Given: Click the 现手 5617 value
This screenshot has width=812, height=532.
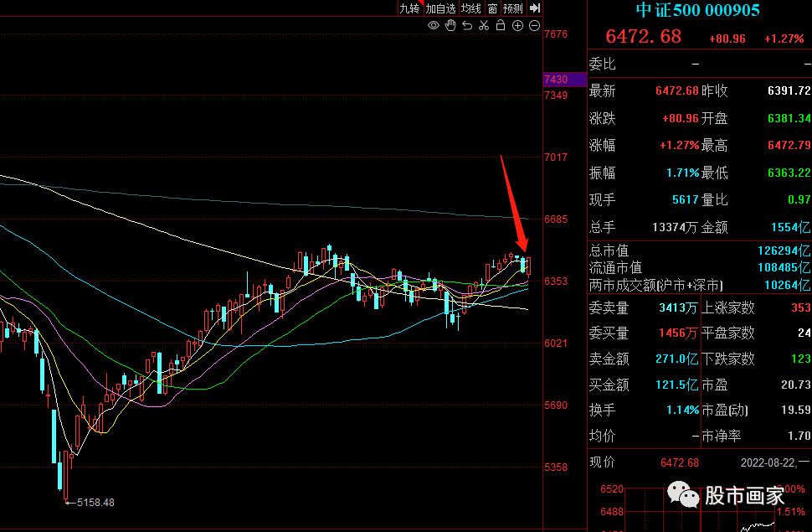Looking at the screenshot, I should pyautogui.click(x=686, y=199).
